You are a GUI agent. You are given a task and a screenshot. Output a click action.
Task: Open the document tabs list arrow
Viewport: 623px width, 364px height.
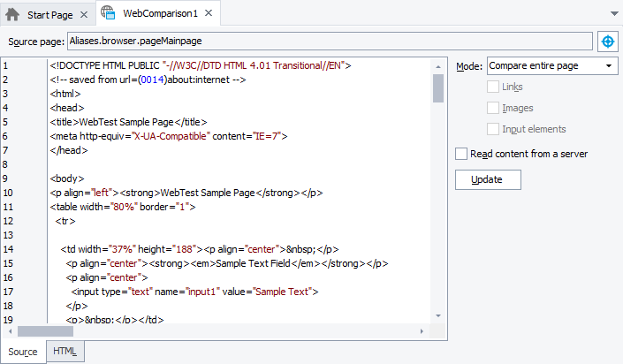click(613, 15)
